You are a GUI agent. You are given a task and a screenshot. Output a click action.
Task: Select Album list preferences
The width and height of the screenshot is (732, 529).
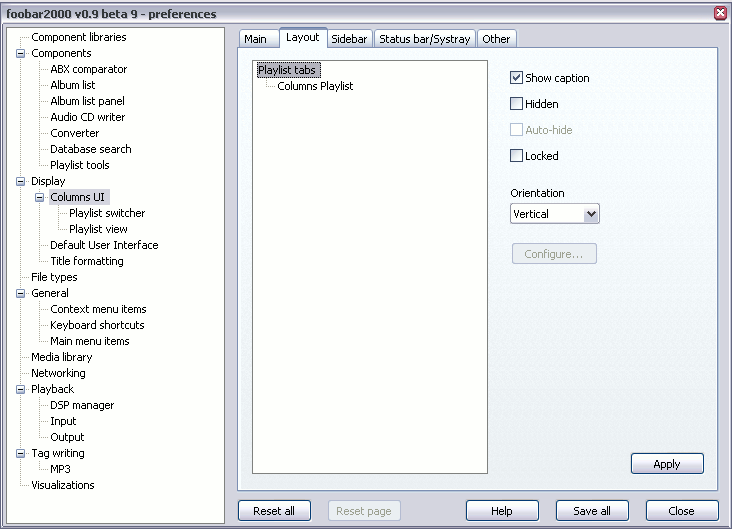(73, 85)
